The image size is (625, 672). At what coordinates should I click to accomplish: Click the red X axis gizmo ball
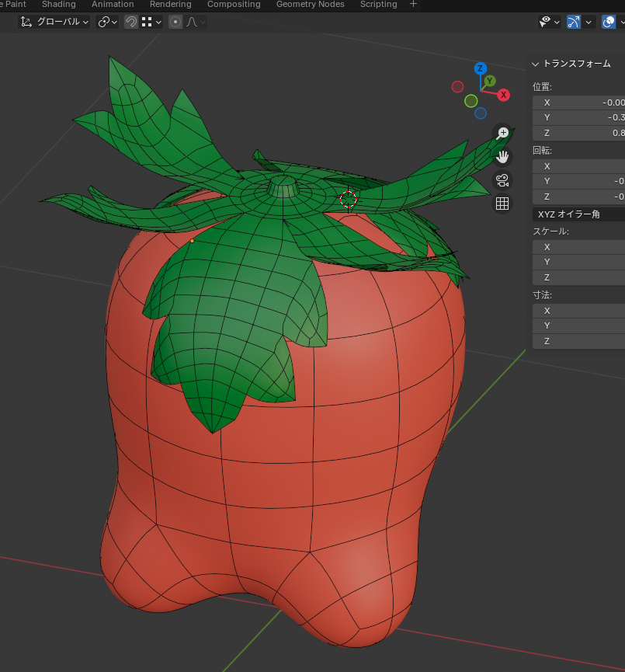[x=504, y=95]
